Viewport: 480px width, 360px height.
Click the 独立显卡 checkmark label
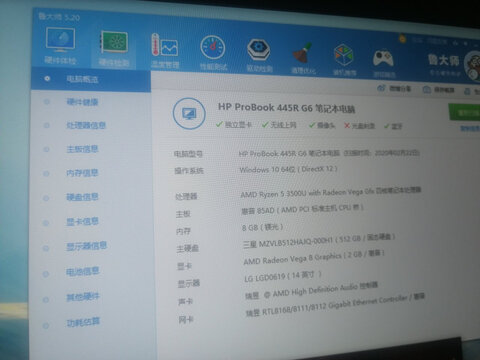click(x=234, y=125)
